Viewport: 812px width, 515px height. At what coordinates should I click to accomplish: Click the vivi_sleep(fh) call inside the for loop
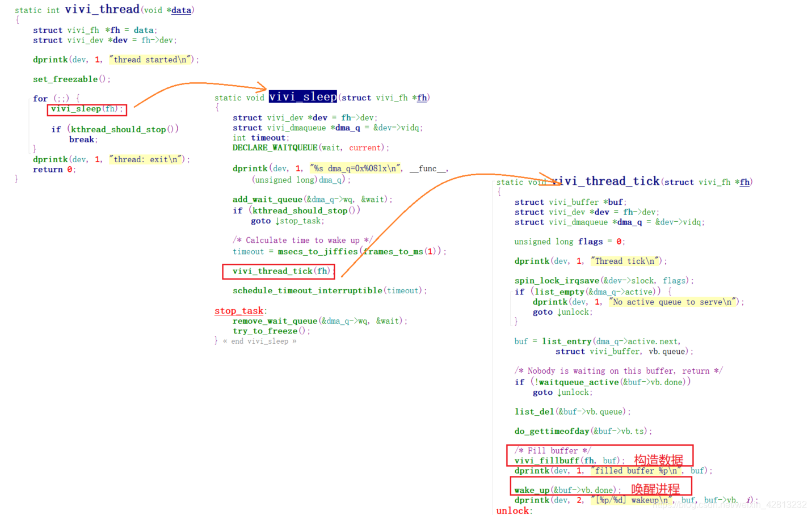pos(87,109)
